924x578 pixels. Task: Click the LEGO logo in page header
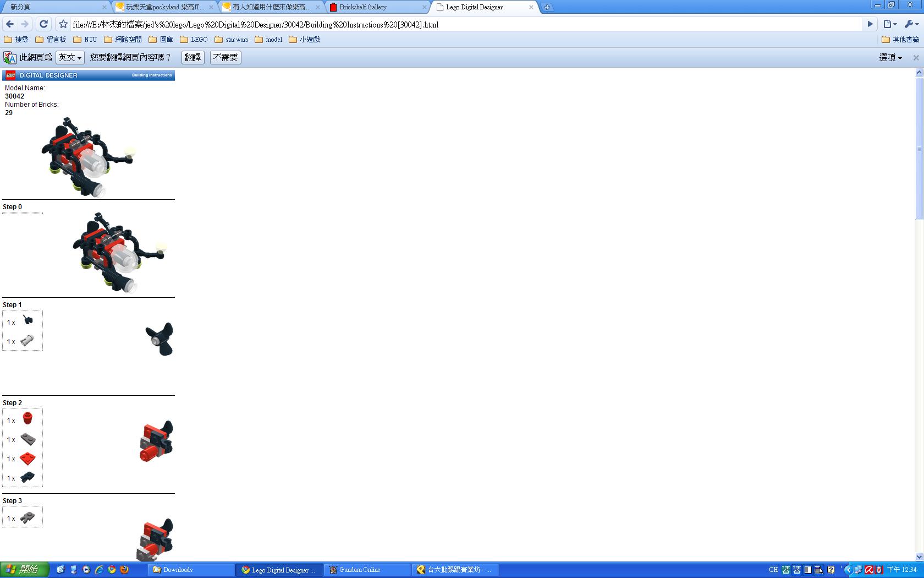(10, 75)
